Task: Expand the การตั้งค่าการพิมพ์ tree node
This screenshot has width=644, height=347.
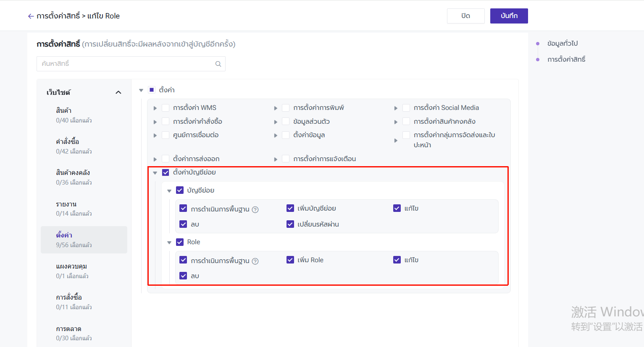Action: tap(276, 108)
